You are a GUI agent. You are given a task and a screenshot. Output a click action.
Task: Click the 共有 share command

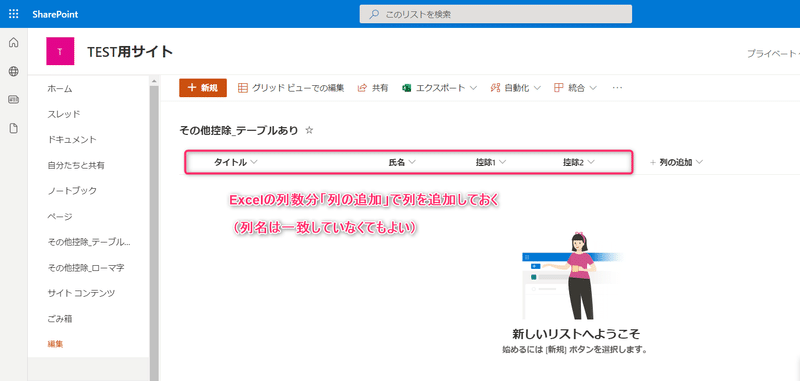click(373, 88)
